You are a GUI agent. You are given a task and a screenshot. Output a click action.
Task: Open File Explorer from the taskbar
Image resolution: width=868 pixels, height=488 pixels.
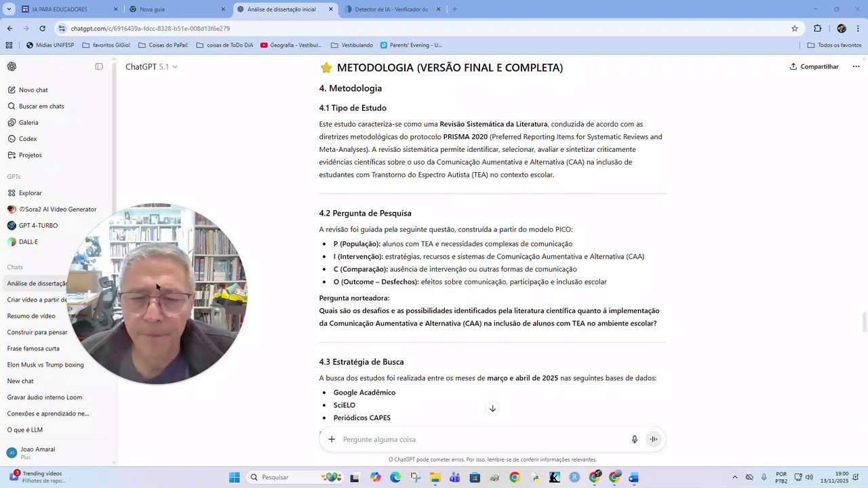coord(435,477)
